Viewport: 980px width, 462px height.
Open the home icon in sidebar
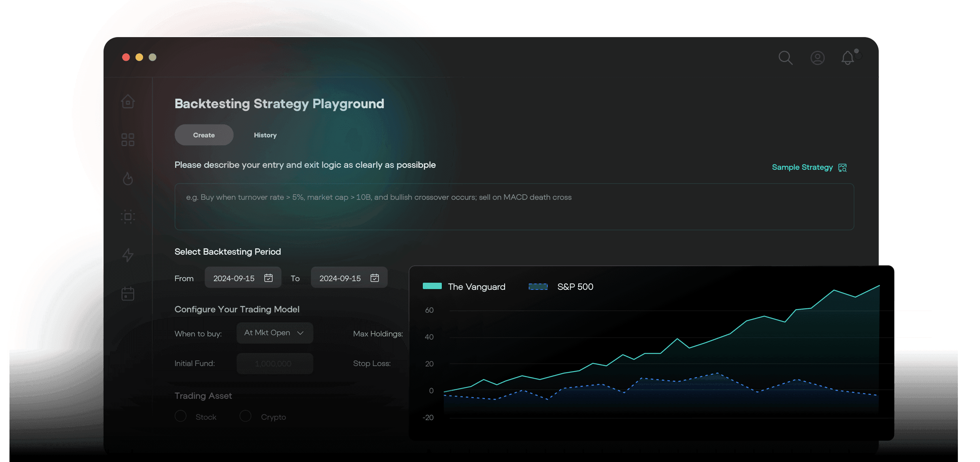(x=128, y=101)
